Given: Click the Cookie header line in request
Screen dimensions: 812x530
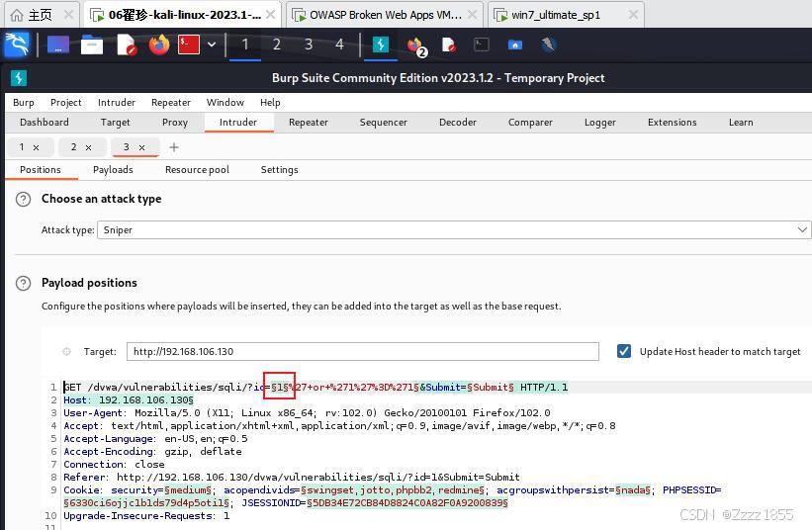Looking at the screenshot, I should point(392,496).
